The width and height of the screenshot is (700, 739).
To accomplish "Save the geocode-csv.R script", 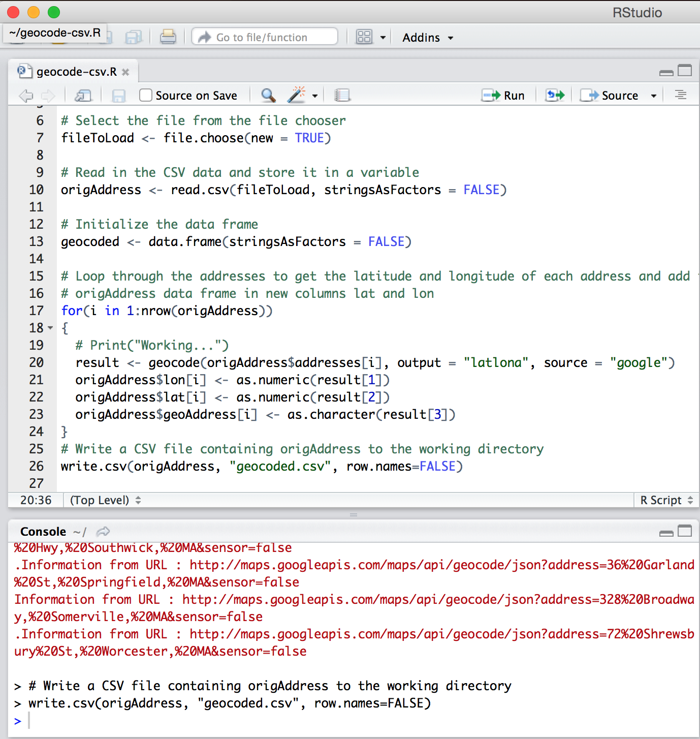I will click(118, 96).
